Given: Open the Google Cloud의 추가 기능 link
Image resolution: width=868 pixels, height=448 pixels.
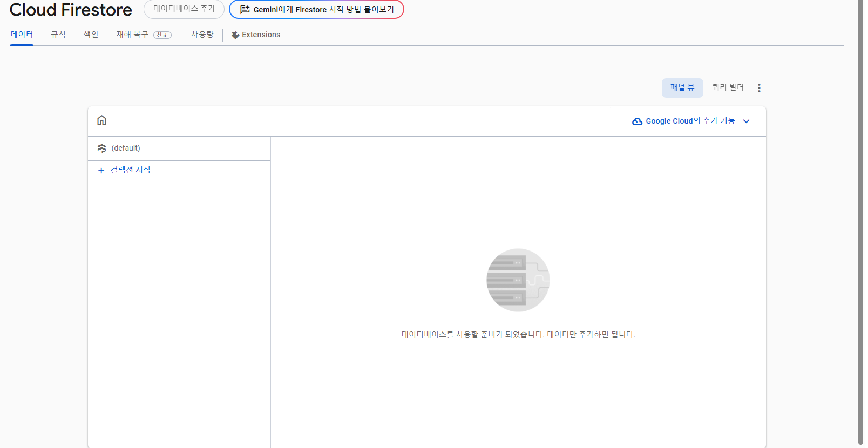Looking at the screenshot, I should tap(690, 121).
